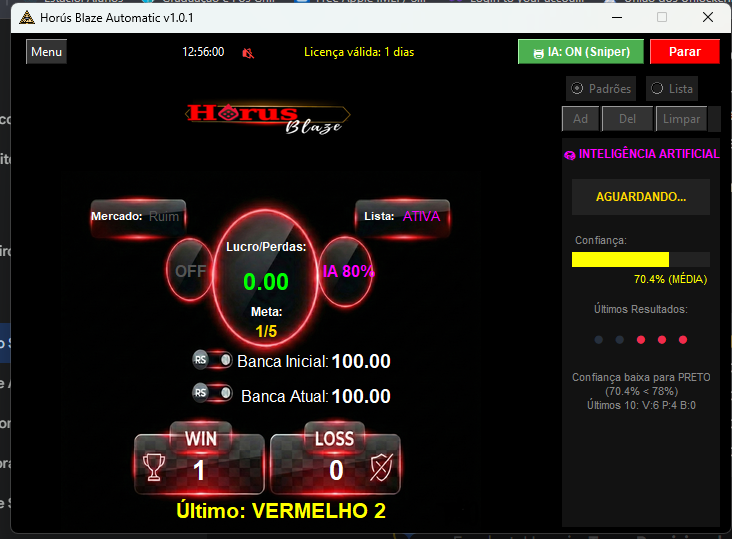Click the round OFF indicator
This screenshot has width=732, height=539.
tap(190, 271)
